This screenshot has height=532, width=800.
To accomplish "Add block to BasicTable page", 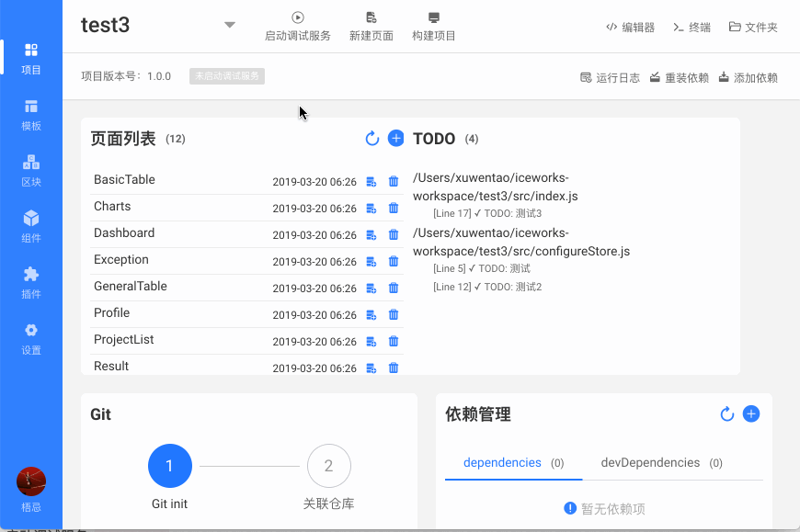I will [371, 181].
